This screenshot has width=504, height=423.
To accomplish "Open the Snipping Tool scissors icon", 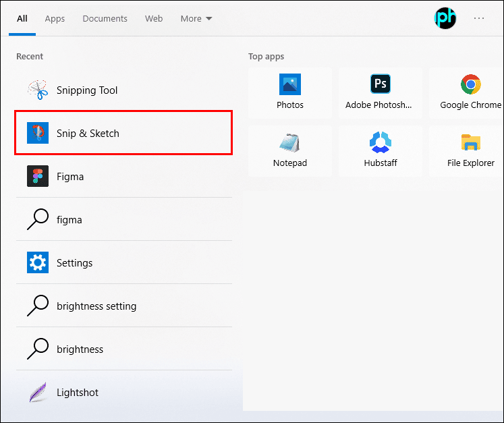I will point(38,90).
